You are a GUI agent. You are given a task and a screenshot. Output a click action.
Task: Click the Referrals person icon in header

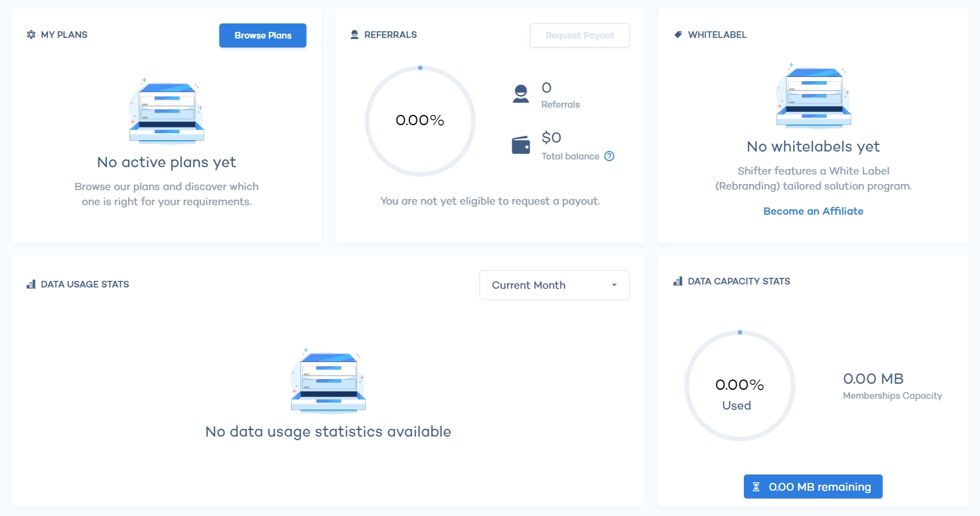click(355, 35)
